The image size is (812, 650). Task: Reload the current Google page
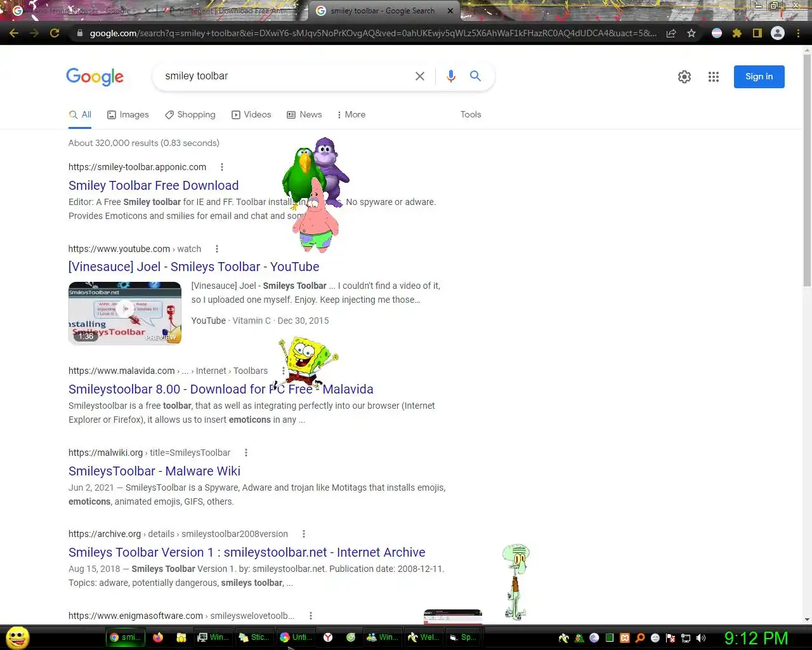click(55, 33)
